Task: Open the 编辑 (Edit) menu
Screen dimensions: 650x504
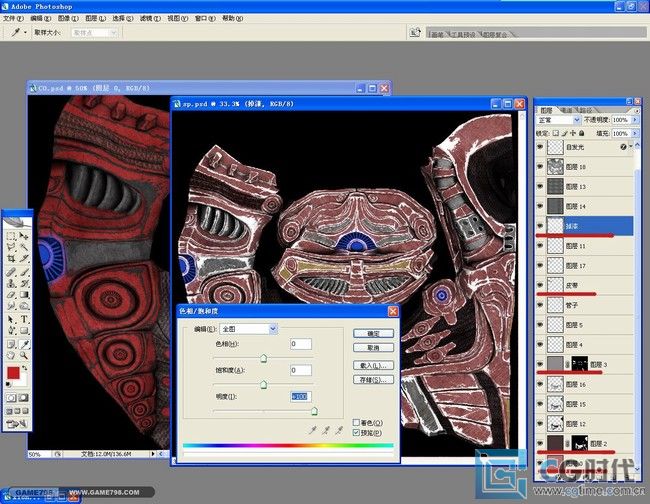Action: 41,18
